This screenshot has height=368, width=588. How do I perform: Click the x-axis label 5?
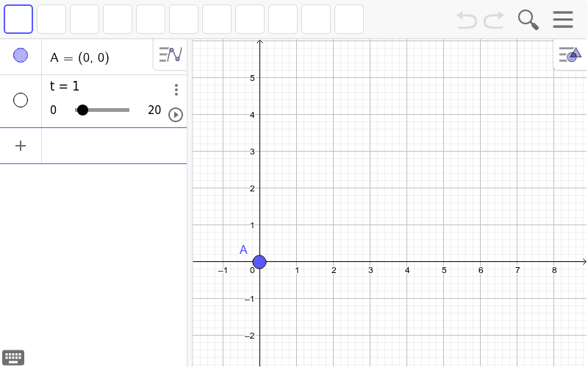[444, 270]
